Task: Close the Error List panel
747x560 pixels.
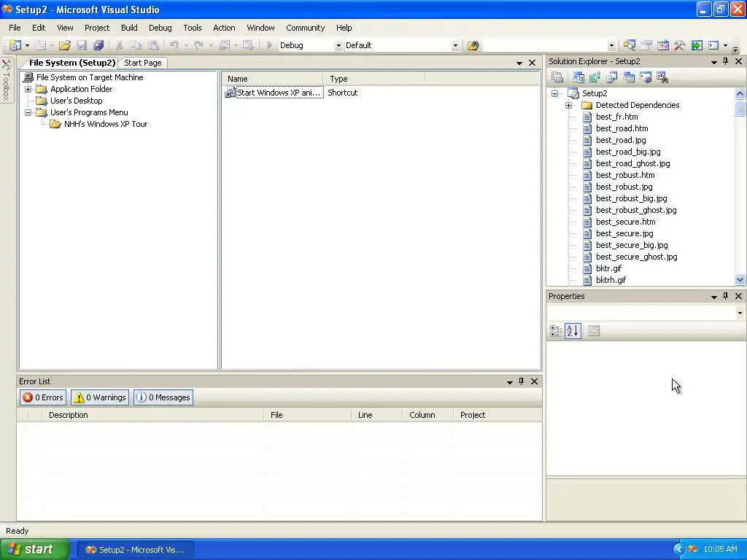Action: click(x=534, y=381)
